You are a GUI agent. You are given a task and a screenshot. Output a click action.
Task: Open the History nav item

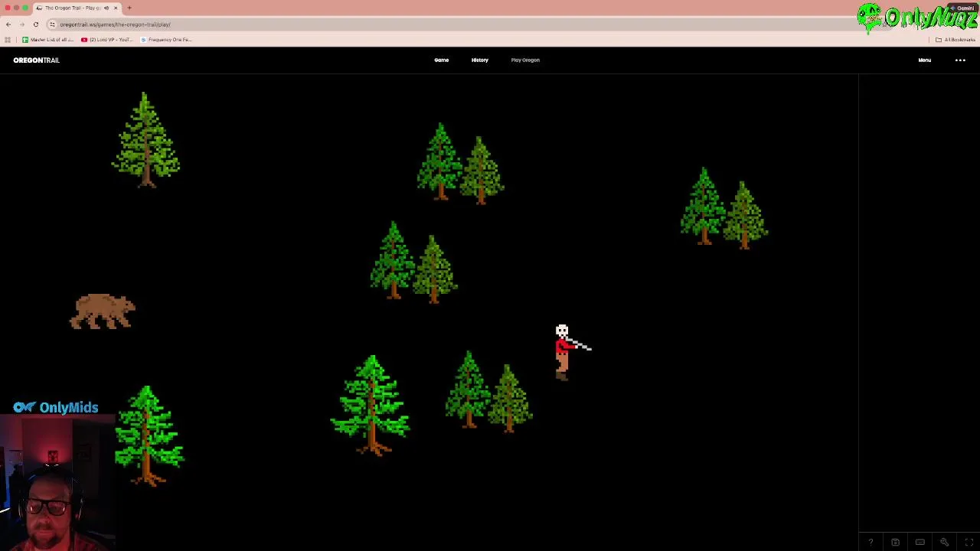(x=480, y=60)
